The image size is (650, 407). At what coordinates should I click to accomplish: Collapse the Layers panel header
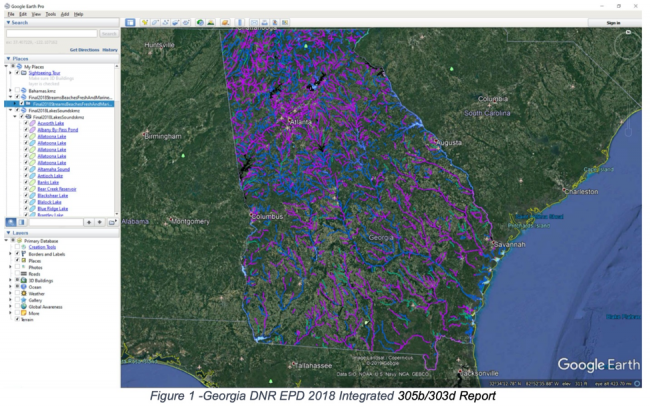pyautogui.click(x=8, y=232)
